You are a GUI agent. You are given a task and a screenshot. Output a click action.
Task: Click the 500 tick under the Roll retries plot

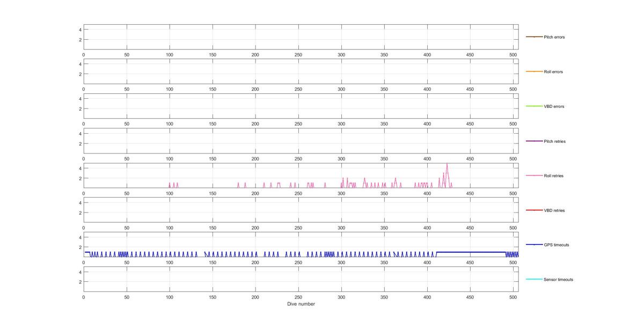click(513, 193)
